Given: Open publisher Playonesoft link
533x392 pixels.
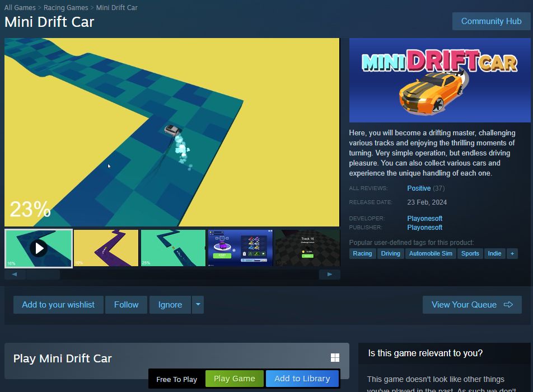Looking at the screenshot, I should click(424, 228).
